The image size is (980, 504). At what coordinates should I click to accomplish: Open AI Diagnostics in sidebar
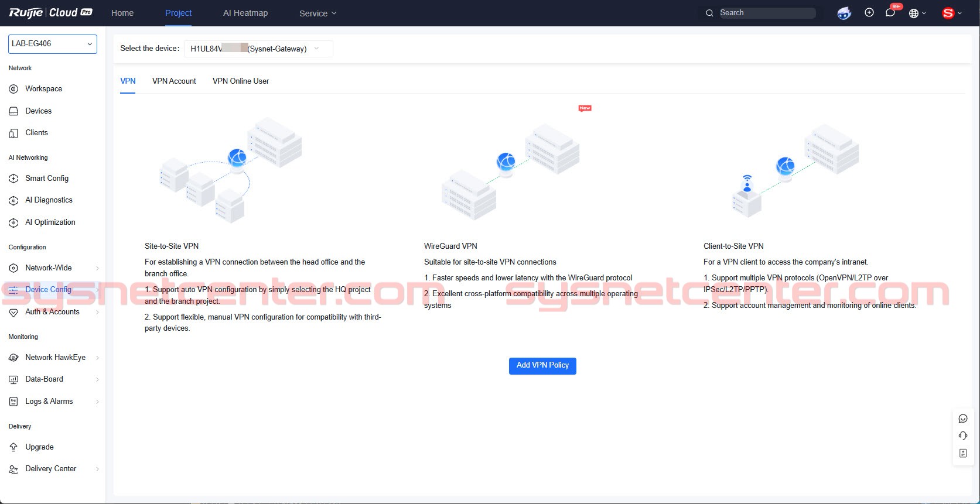coord(49,200)
